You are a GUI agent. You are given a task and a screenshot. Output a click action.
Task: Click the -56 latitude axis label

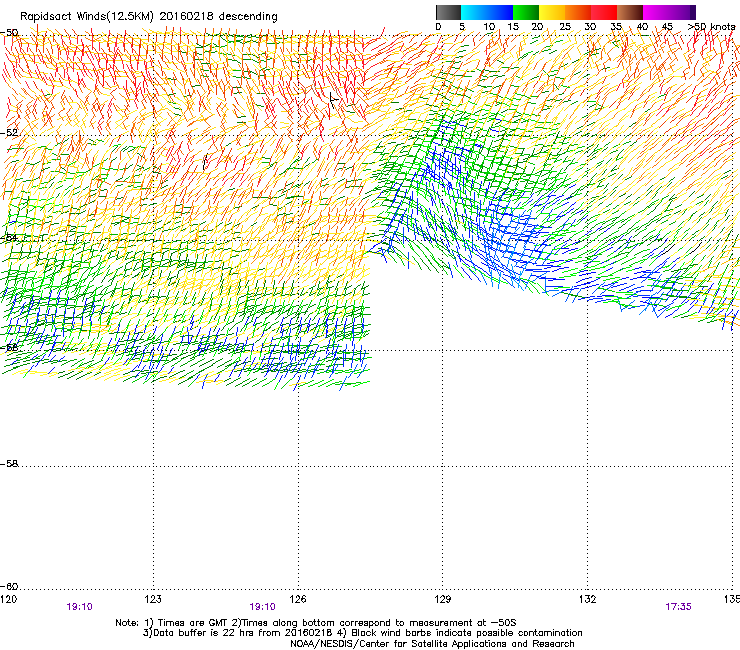(9, 347)
